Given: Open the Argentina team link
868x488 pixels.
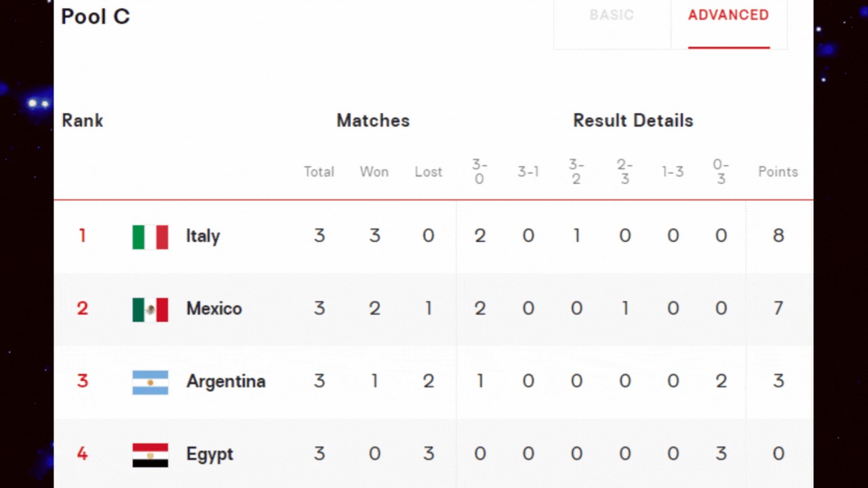Looking at the screenshot, I should pos(226,382).
